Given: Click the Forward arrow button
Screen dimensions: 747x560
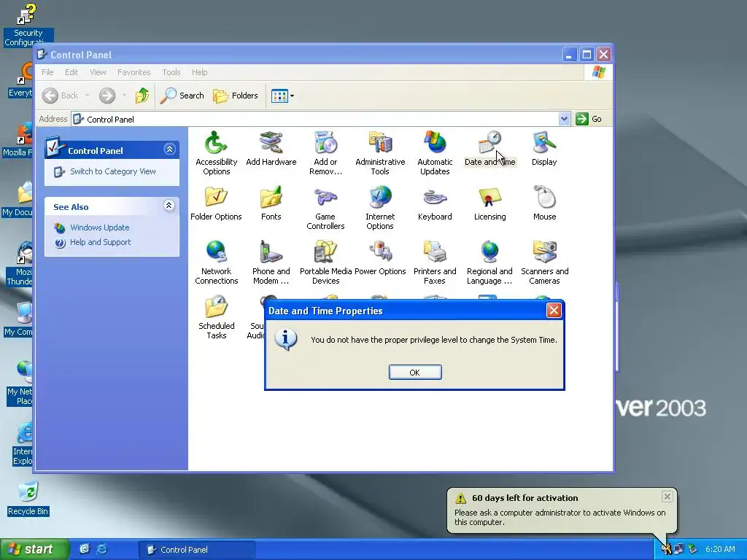Looking at the screenshot, I should tap(107, 96).
